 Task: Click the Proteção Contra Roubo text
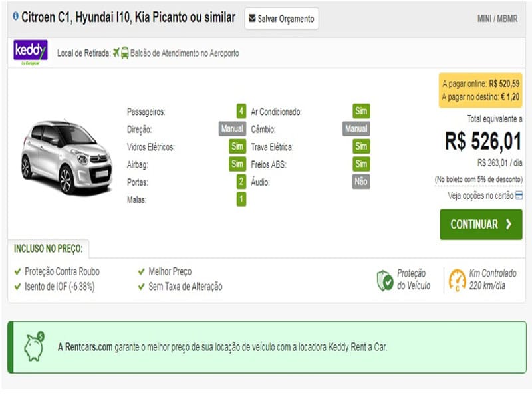62,271
